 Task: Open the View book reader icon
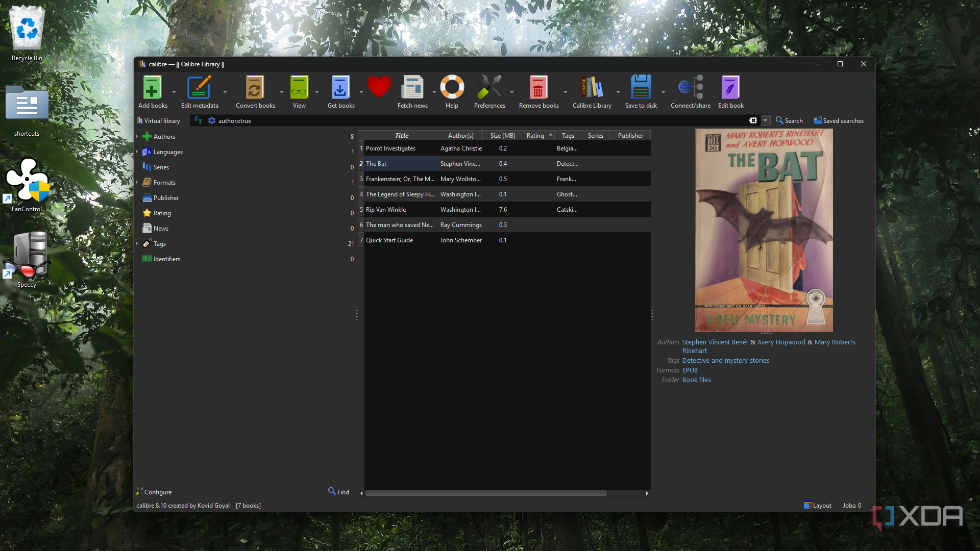(x=299, y=87)
